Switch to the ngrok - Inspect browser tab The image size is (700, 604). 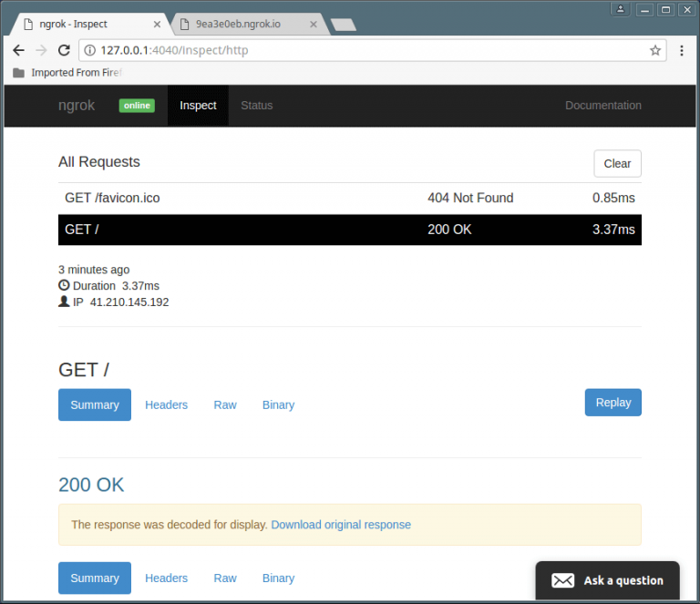click(x=89, y=24)
